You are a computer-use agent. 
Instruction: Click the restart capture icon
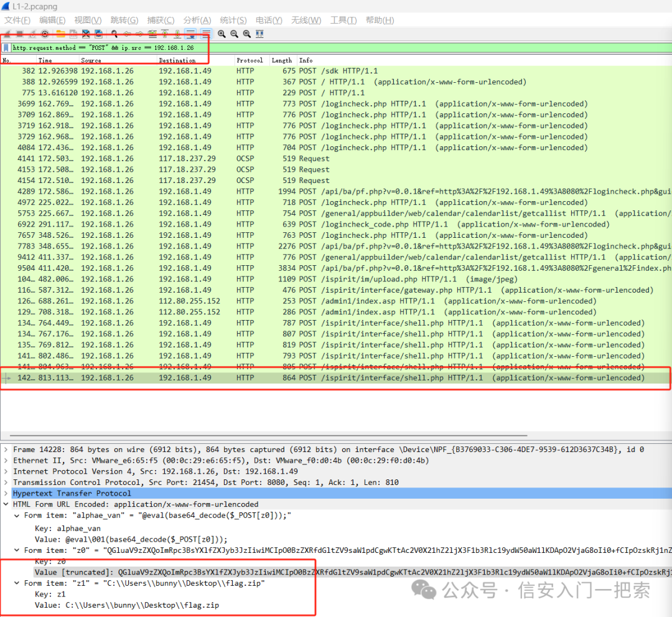[32, 34]
